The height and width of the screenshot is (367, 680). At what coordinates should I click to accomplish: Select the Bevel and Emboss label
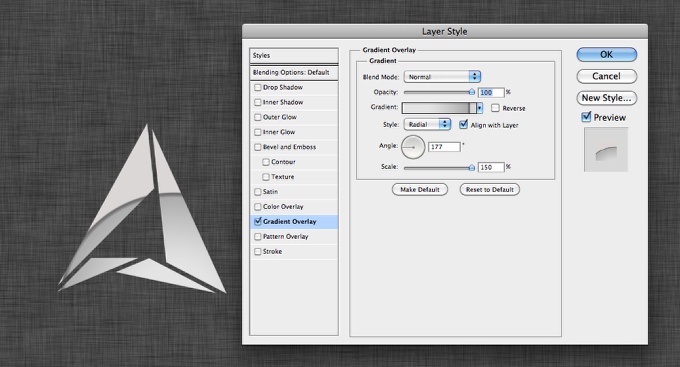tap(289, 147)
